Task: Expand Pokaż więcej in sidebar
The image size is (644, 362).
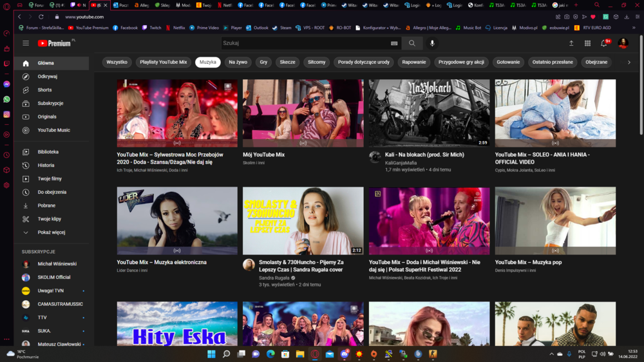Action: point(52,233)
